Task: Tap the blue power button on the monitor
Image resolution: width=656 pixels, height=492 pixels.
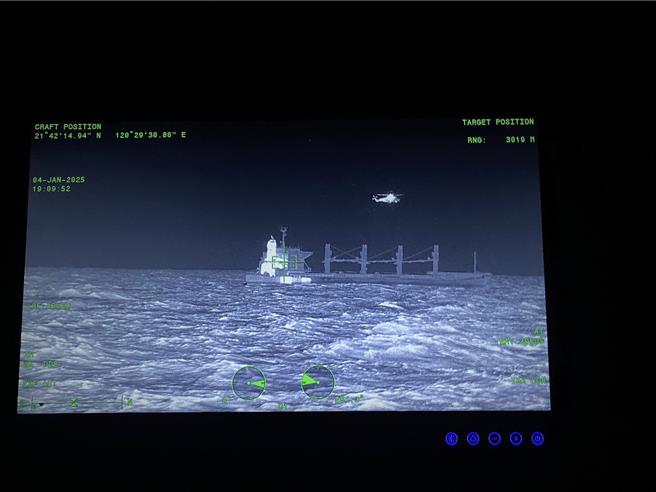Action: pyautogui.click(x=538, y=439)
